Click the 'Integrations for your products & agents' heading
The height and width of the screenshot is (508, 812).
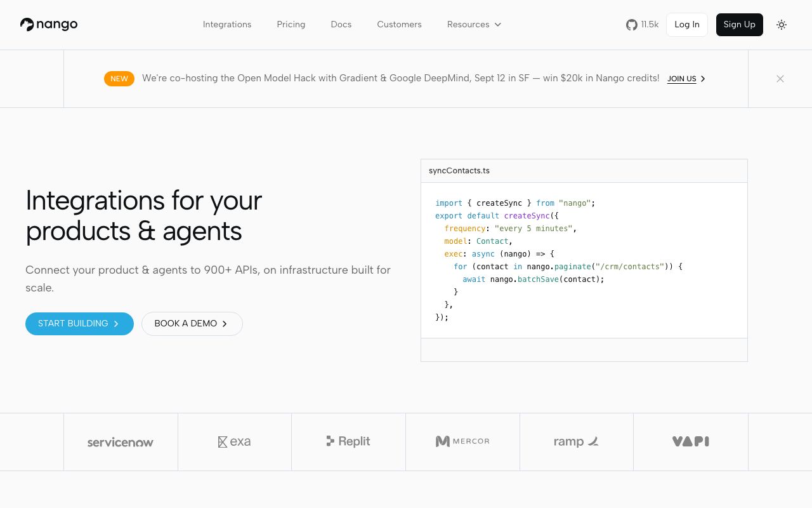pyautogui.click(x=144, y=216)
